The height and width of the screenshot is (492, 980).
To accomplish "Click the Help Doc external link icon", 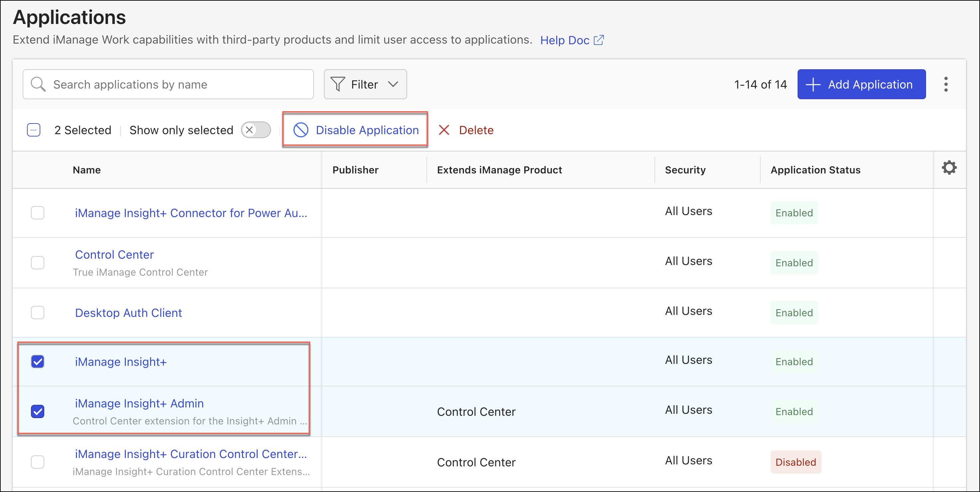I will point(599,40).
